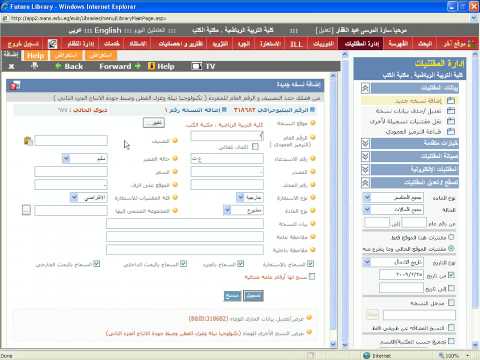Screen dimensions: 480x360
Task: Click the small change button beside library name
Action: click(x=154, y=123)
